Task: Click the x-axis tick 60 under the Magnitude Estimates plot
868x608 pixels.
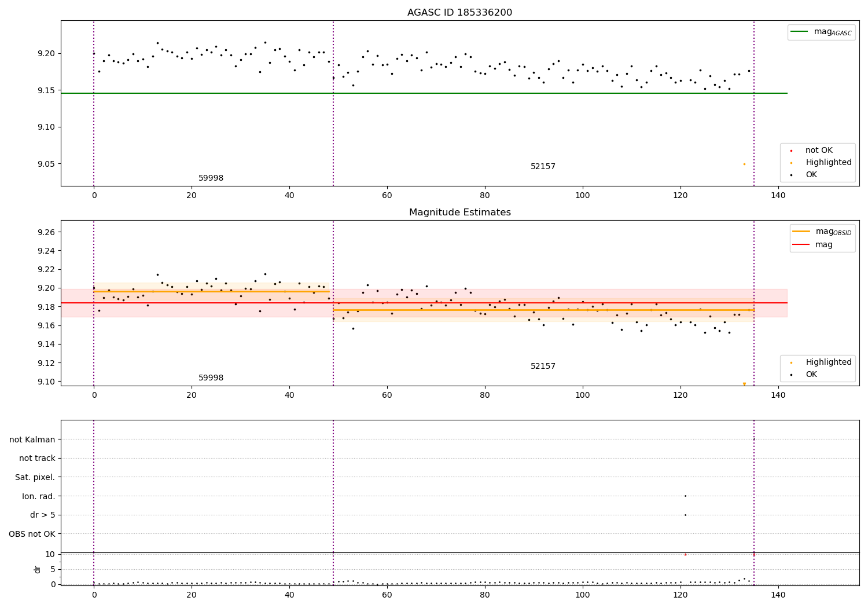Action: pyautogui.click(x=387, y=395)
